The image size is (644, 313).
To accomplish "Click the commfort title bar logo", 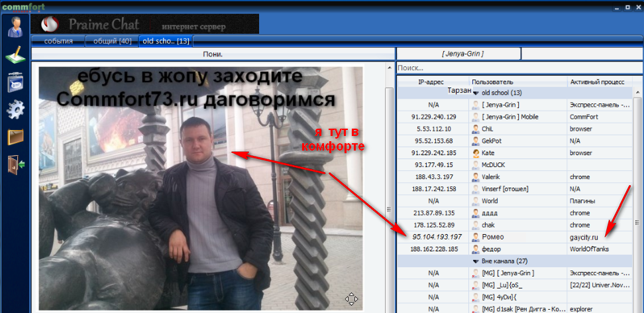I will pyautogui.click(x=22, y=7).
